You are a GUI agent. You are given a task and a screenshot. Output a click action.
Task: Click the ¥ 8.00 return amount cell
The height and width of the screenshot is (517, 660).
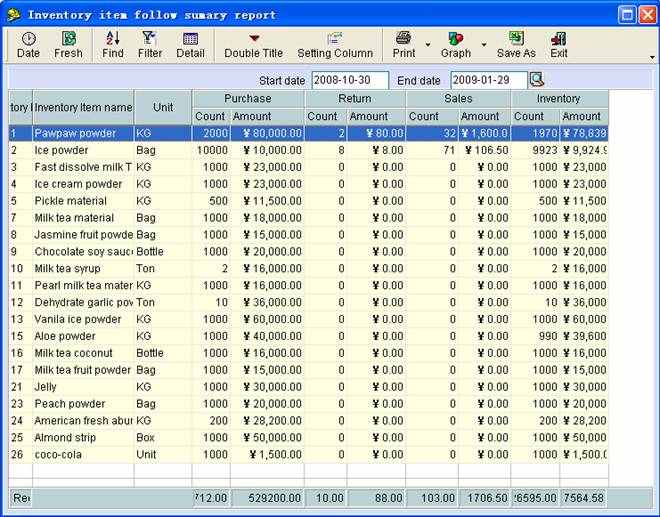[x=376, y=150]
